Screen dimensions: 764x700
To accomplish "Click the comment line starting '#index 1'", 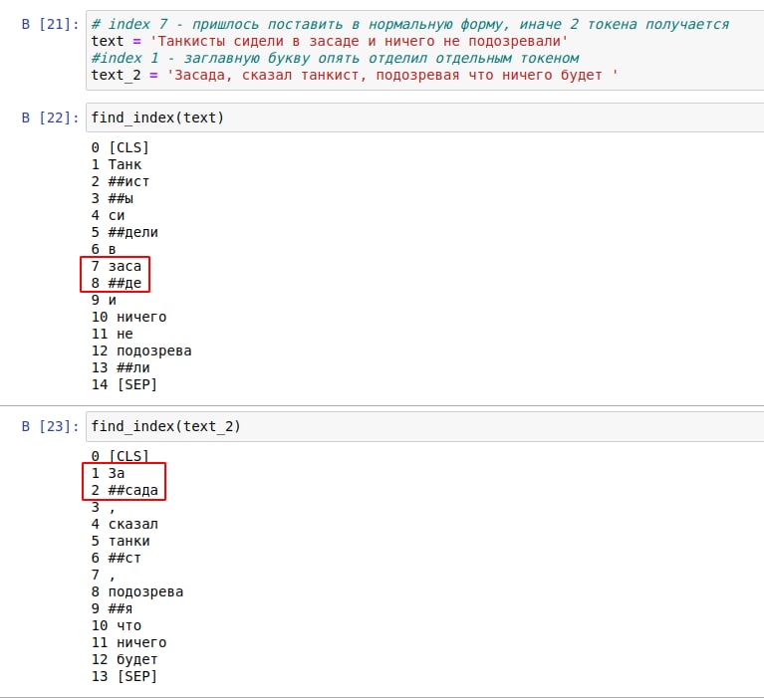I will pos(336,59).
